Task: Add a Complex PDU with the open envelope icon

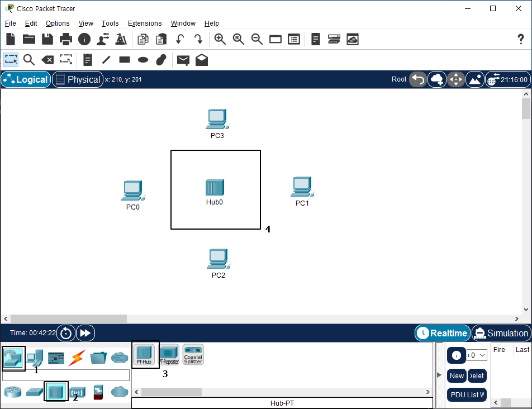Action: [202, 60]
